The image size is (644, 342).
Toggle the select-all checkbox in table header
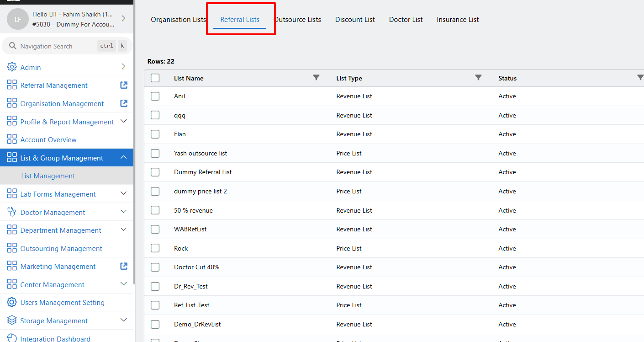click(155, 78)
